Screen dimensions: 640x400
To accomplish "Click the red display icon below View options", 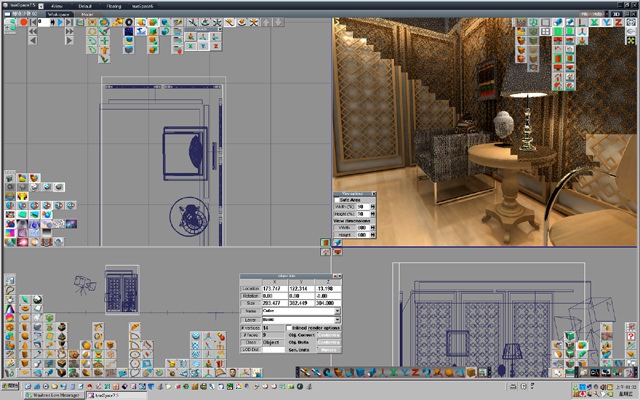I will (x=337, y=252).
